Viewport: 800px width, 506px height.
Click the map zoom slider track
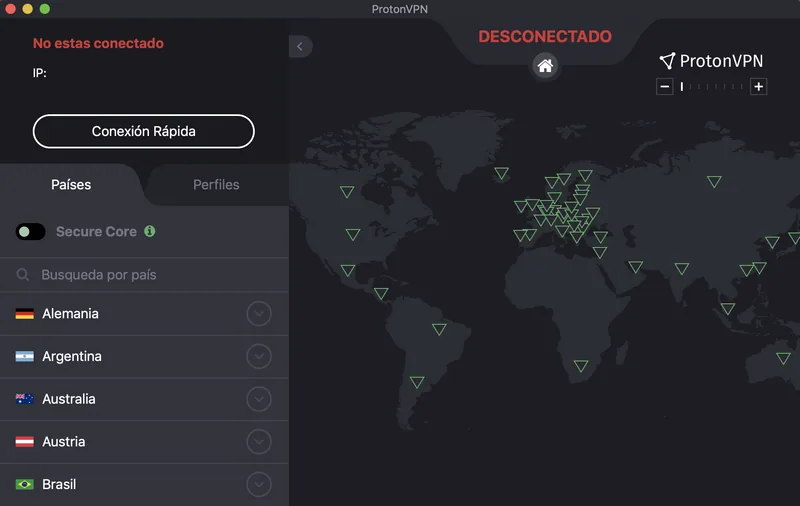tap(711, 87)
